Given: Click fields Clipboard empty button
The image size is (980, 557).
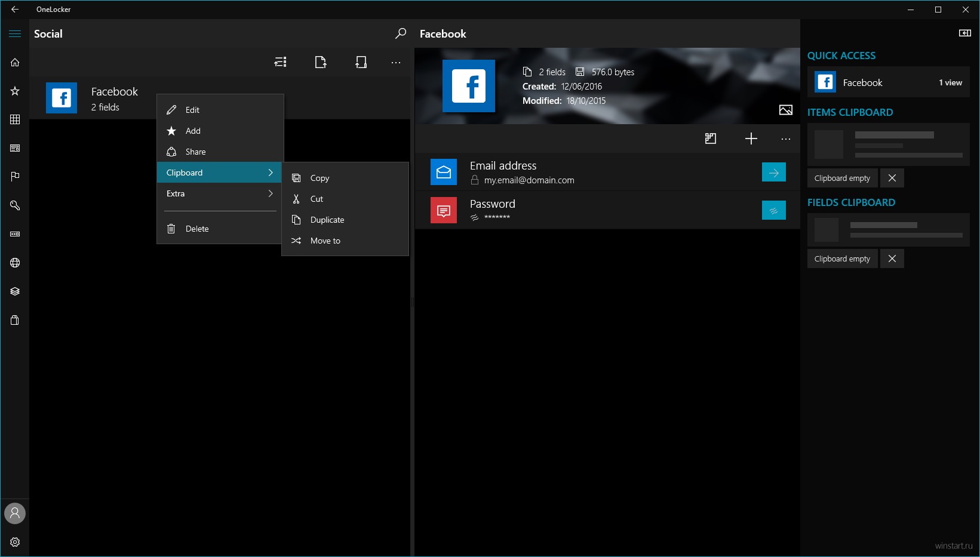Looking at the screenshot, I should pos(842,259).
